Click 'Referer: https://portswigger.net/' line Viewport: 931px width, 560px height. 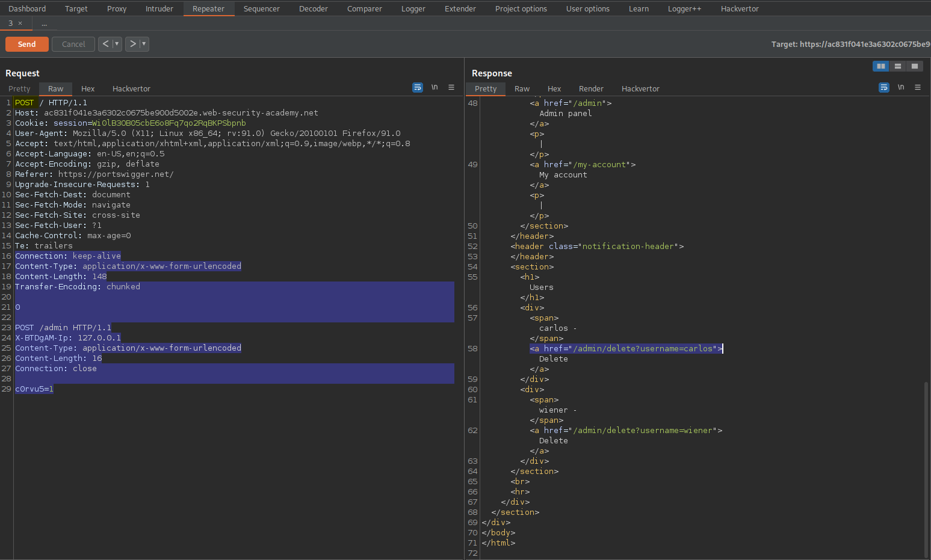tap(94, 174)
